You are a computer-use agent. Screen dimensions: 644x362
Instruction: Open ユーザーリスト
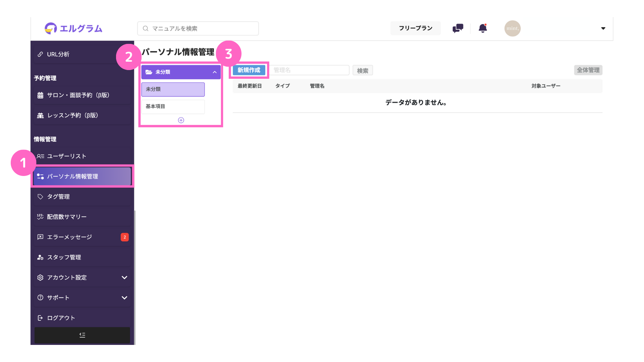coord(82,156)
